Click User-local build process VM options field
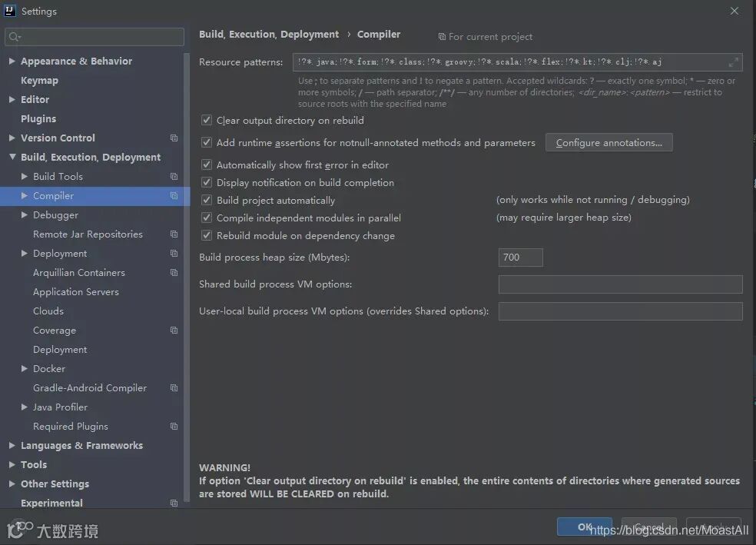 point(621,311)
